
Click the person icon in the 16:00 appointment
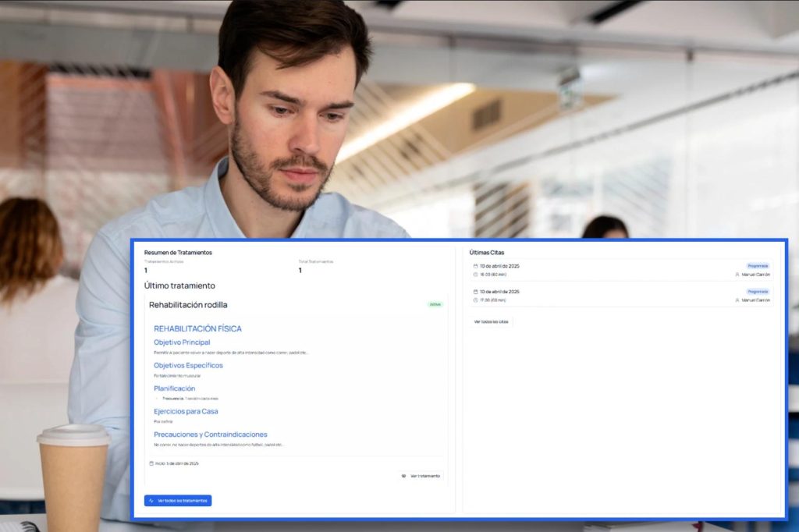[x=737, y=275]
